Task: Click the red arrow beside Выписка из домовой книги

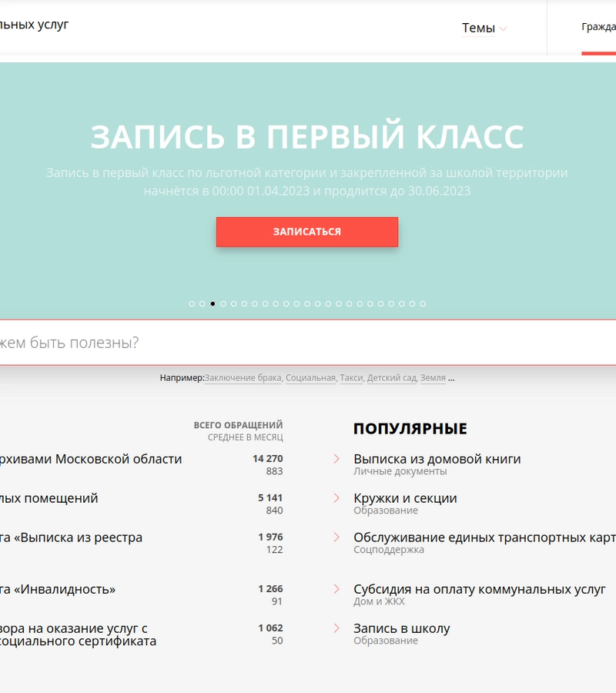Action: [x=336, y=459]
